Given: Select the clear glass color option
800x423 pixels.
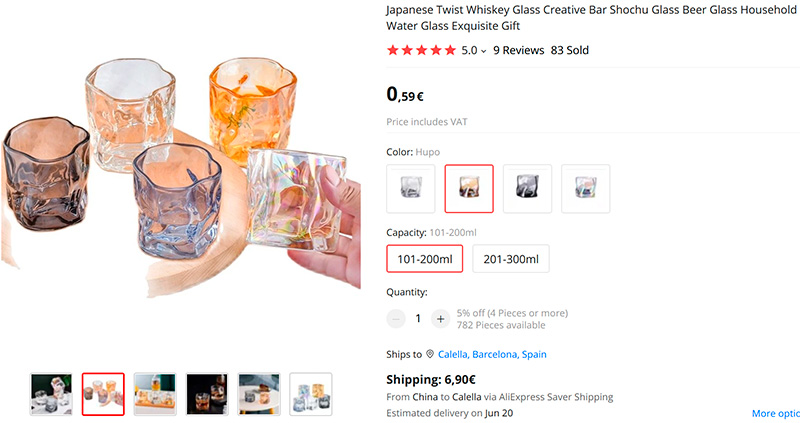Looking at the screenshot, I should [x=411, y=189].
